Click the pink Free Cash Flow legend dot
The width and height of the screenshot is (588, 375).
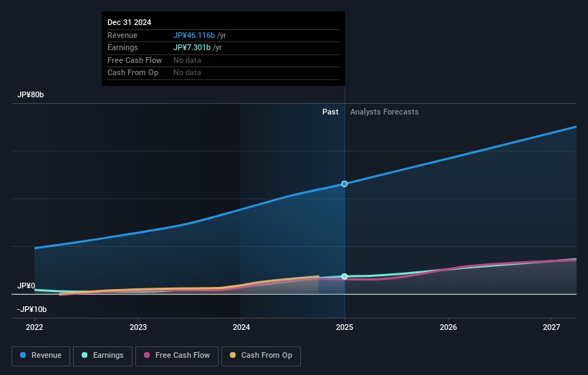(x=147, y=355)
